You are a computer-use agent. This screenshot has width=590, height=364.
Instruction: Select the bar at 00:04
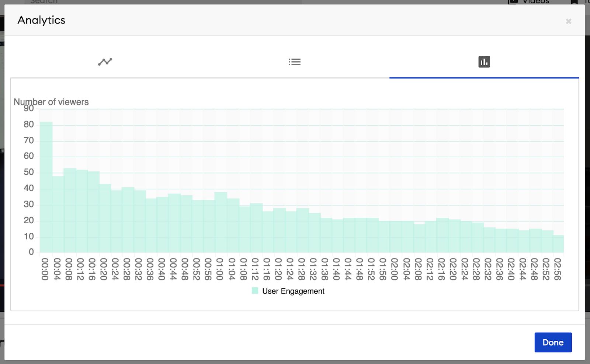[58, 214]
